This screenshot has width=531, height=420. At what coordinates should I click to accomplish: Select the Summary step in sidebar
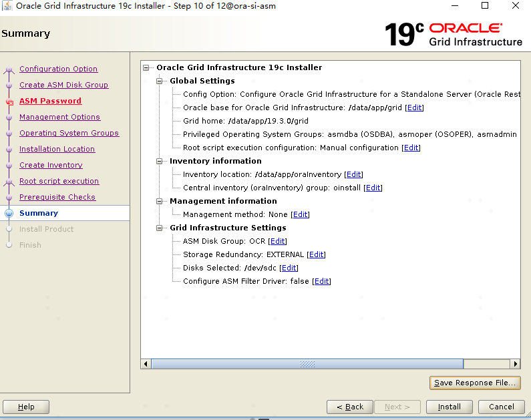(x=39, y=213)
